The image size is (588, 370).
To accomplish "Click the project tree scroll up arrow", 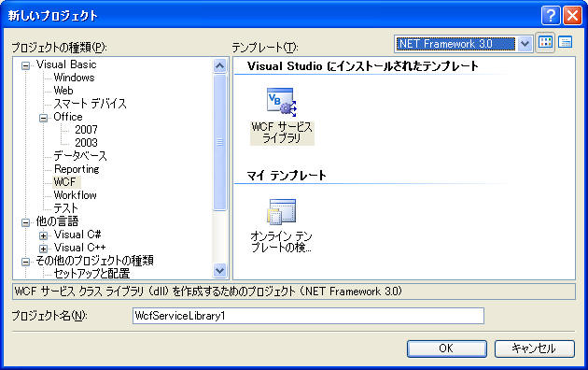I will point(219,66).
